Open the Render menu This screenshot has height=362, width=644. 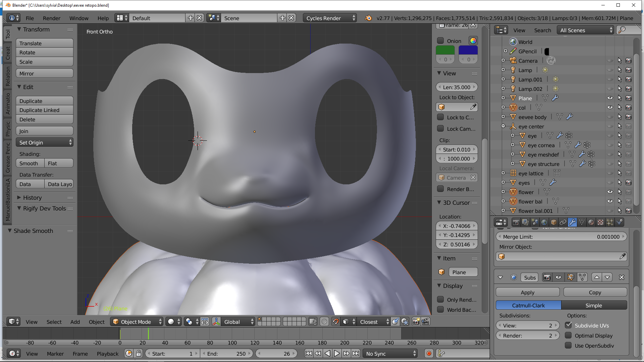coord(51,18)
